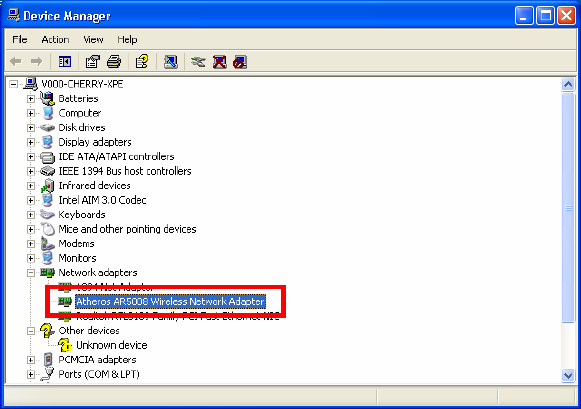Expand the Disk drives node

coord(31,128)
